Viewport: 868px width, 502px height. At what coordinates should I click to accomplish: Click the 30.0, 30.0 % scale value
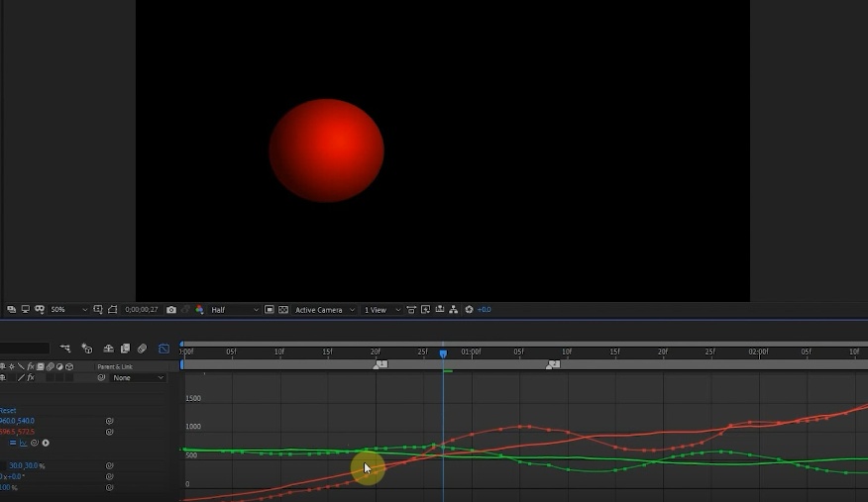pyautogui.click(x=27, y=465)
